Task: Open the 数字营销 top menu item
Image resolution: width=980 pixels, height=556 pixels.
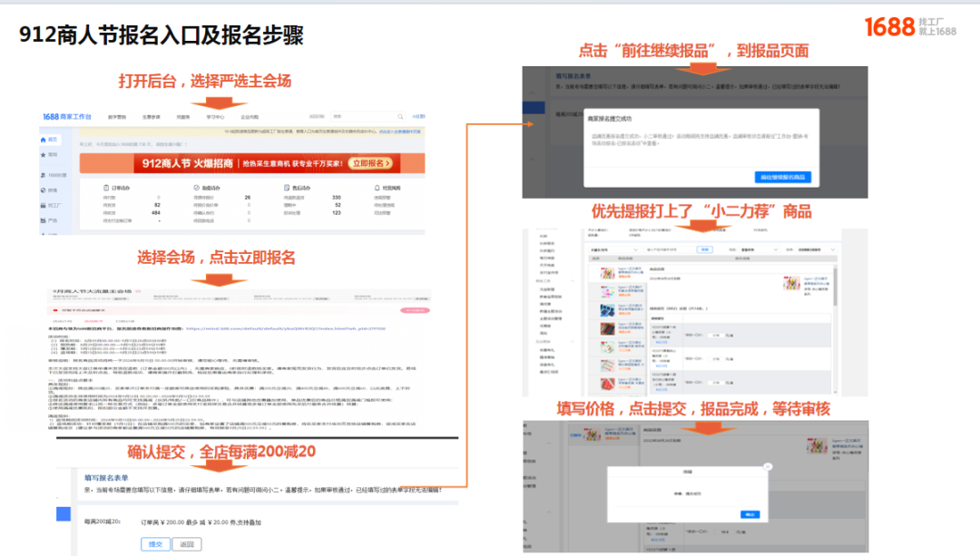Action: click(116, 117)
